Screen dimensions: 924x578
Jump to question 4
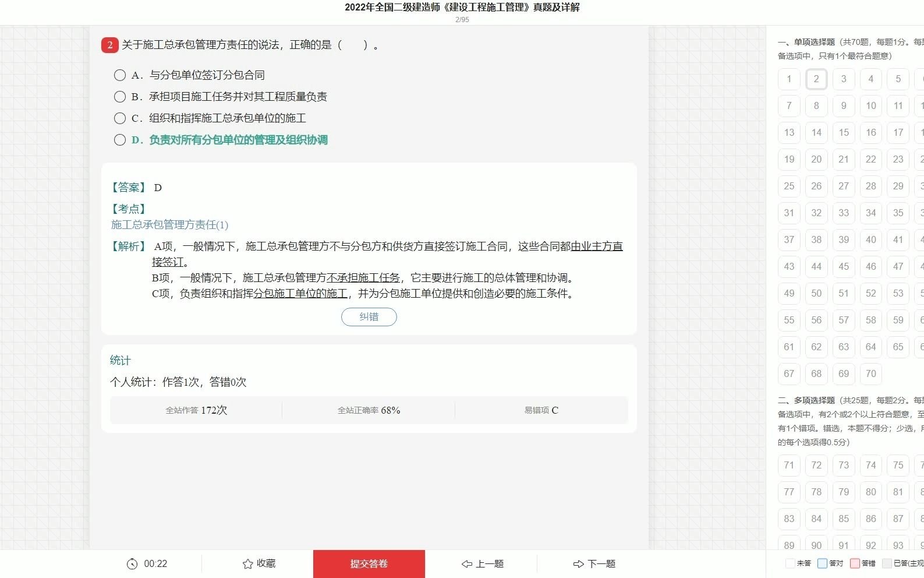pyautogui.click(x=871, y=79)
